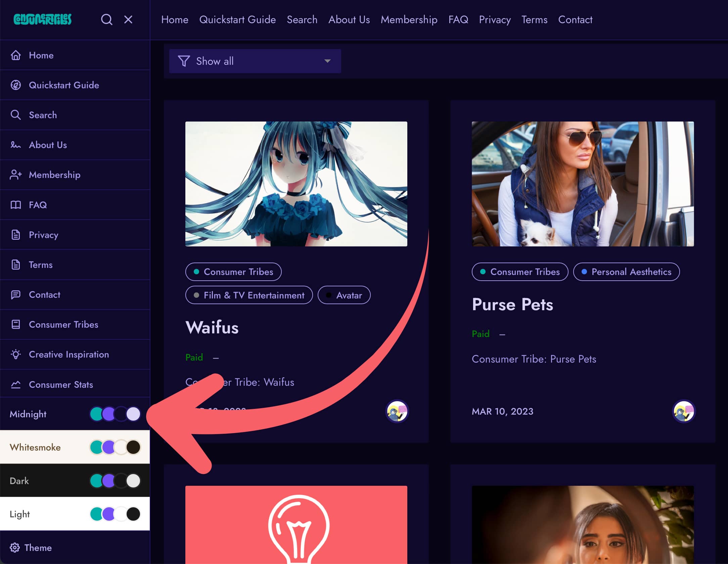Click the Theme gear icon
The height and width of the screenshot is (564, 728).
pyautogui.click(x=15, y=548)
